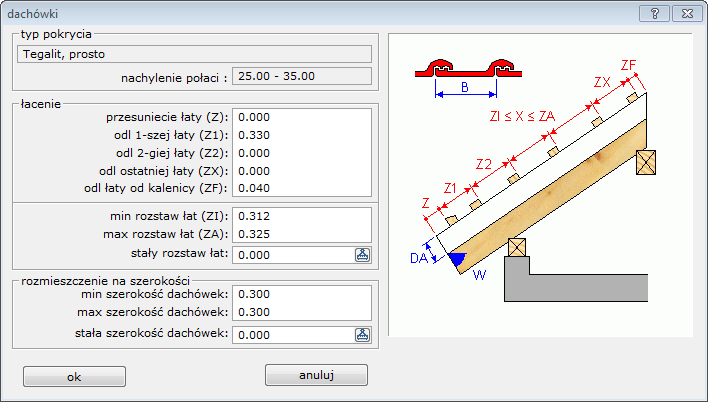Edit the odl 1-szej łaty (Z1) value
Screen dimensions: 708x402
pyautogui.click(x=301, y=134)
